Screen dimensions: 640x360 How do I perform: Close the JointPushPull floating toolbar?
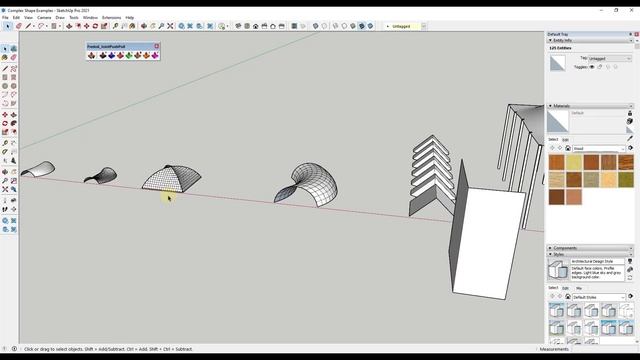pyautogui.click(x=156, y=47)
